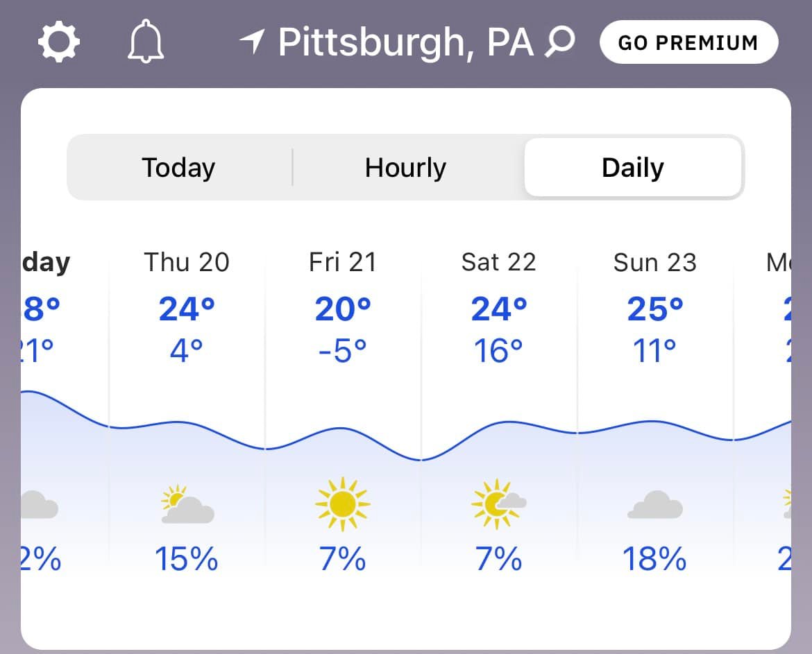812x654 pixels.
Task: Open settings via the gear icon
Action: [59, 42]
